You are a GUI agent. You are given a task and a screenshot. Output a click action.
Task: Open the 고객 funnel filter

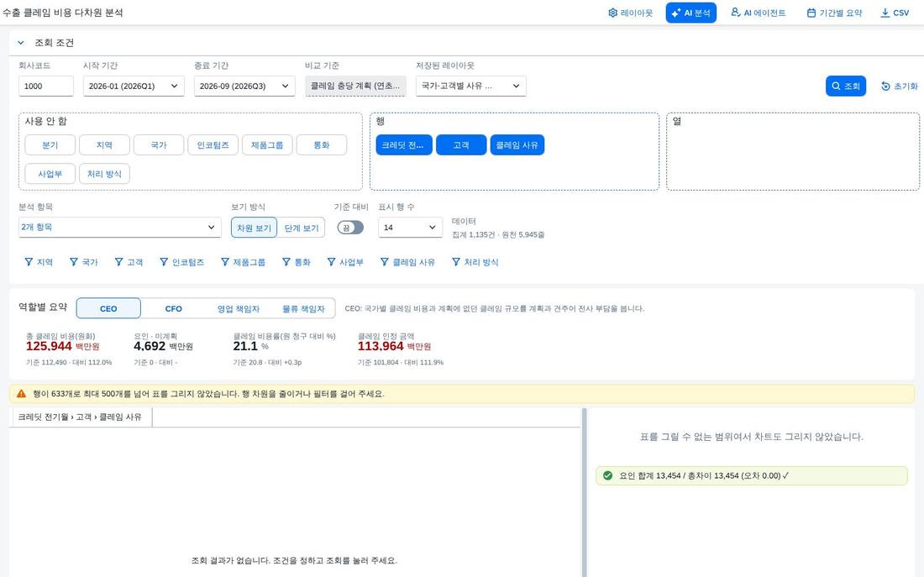129,262
